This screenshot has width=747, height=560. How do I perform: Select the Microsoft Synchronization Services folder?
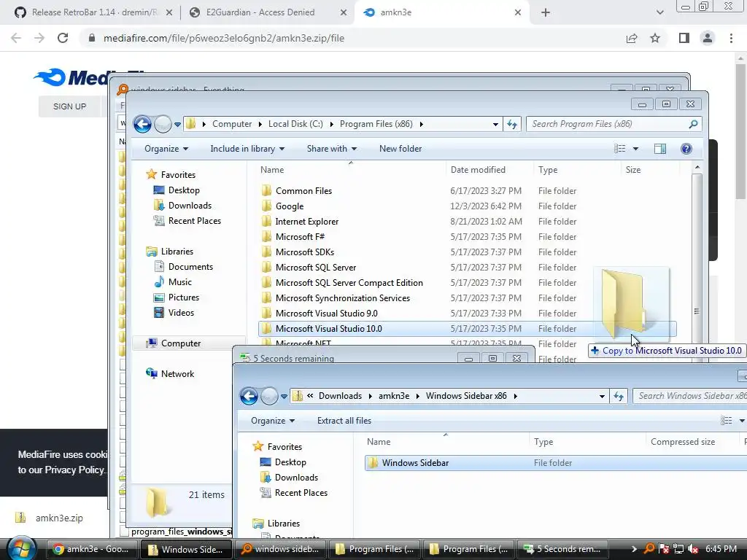(x=343, y=298)
